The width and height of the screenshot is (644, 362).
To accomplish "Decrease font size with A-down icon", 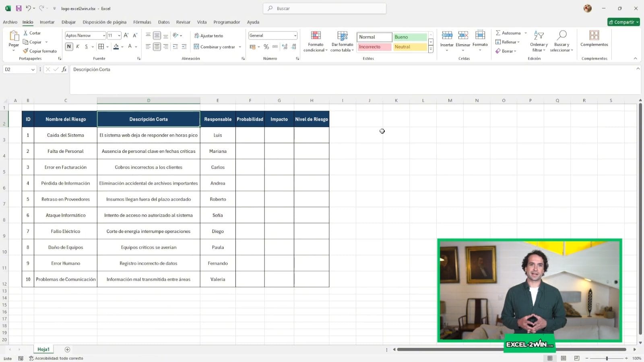I will [x=135, y=35].
